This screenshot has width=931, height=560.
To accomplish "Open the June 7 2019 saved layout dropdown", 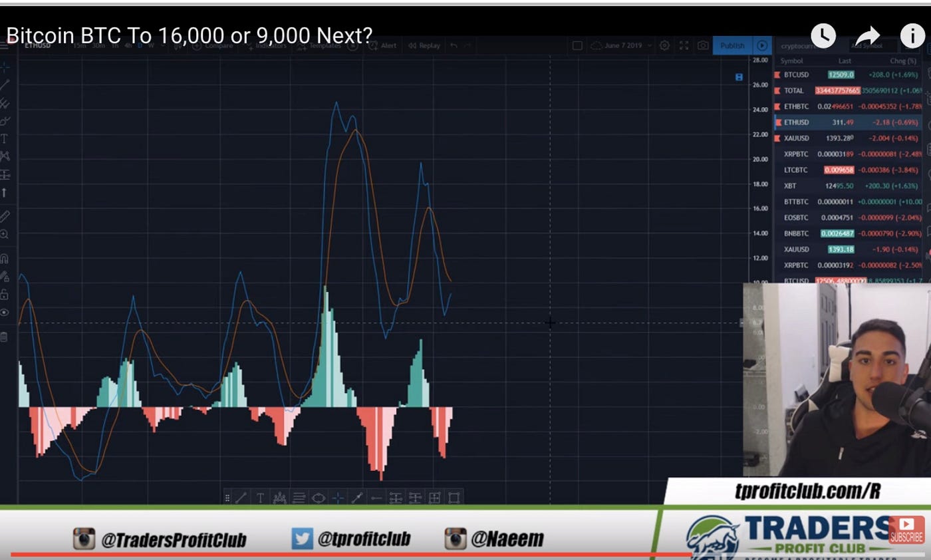I will pos(622,45).
